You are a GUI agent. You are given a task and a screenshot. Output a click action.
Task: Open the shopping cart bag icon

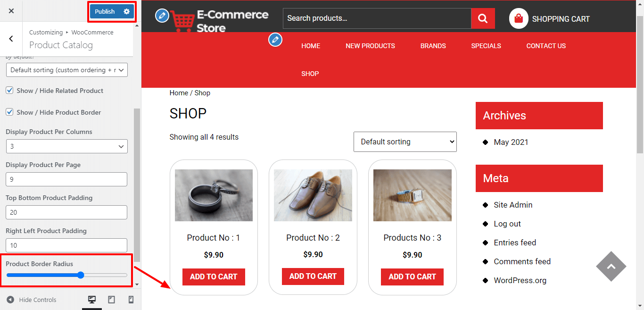519,19
